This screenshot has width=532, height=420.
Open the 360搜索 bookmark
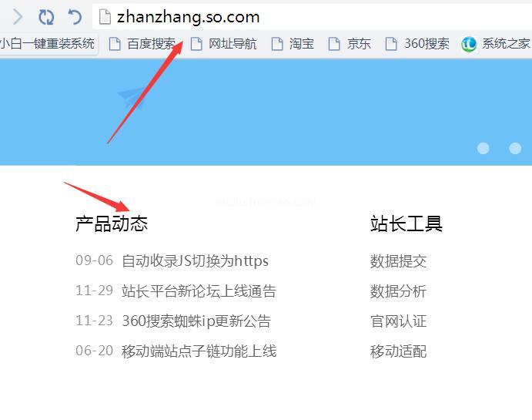click(x=417, y=44)
